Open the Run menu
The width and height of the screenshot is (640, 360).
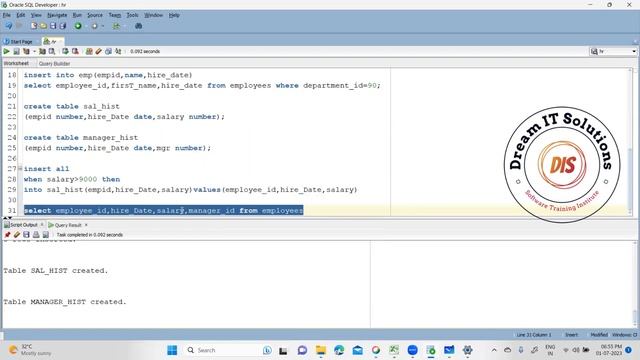(x=77, y=15)
